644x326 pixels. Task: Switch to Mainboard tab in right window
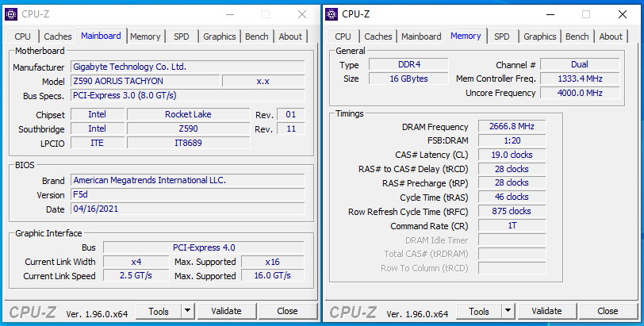(x=421, y=36)
